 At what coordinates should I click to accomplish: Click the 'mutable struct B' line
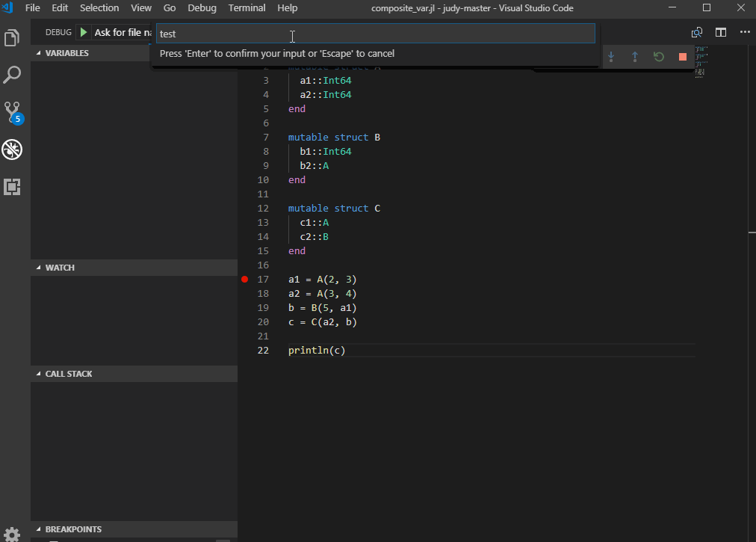[x=334, y=137]
